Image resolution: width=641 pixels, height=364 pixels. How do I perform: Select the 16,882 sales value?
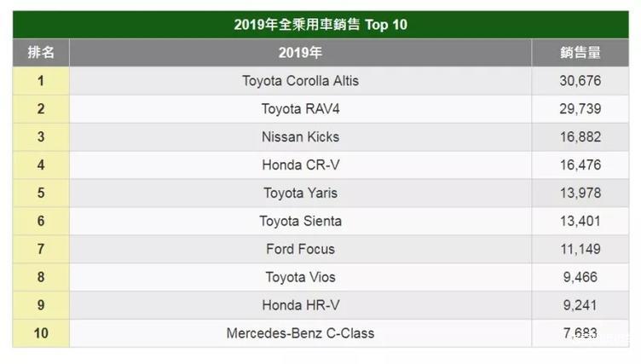[x=580, y=137]
